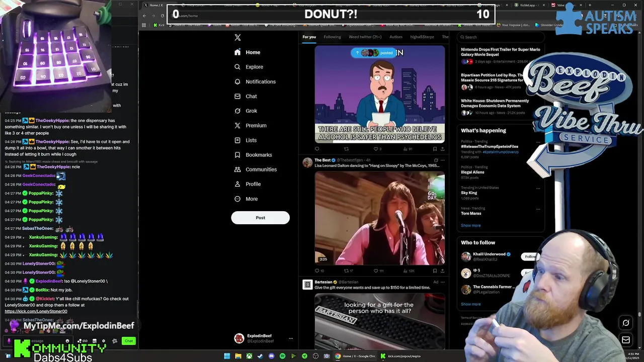This screenshot has width=644, height=362.
Task: Open White House Shutdown news item
Action: 495,107
